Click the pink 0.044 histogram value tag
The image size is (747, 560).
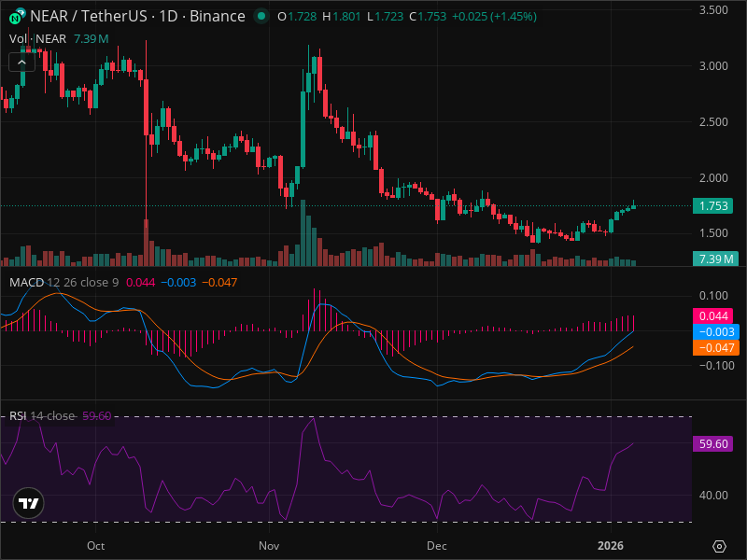tap(712, 315)
